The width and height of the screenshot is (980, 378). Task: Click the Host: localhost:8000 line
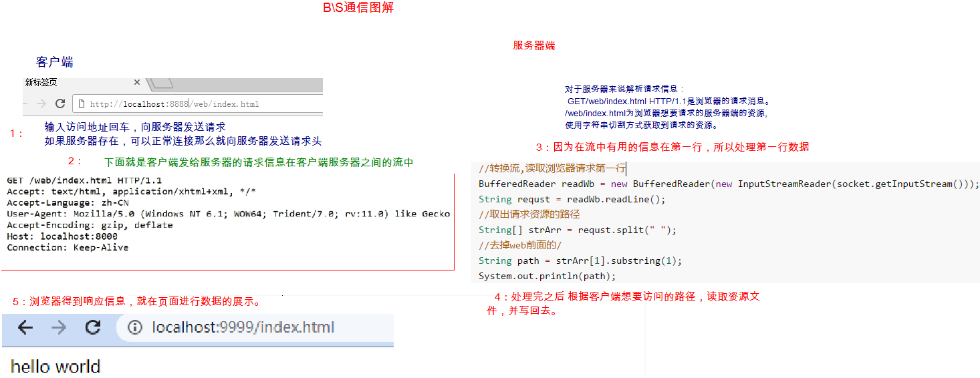click(x=62, y=236)
